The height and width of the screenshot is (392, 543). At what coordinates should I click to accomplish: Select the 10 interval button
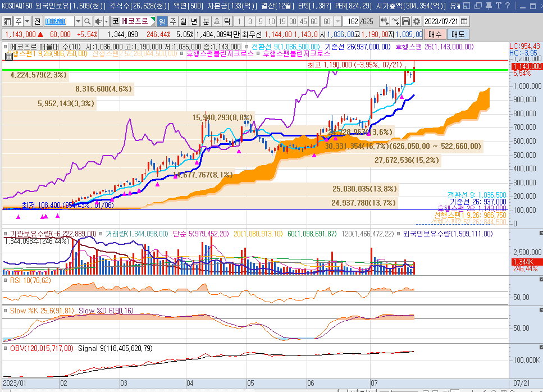(271, 21)
